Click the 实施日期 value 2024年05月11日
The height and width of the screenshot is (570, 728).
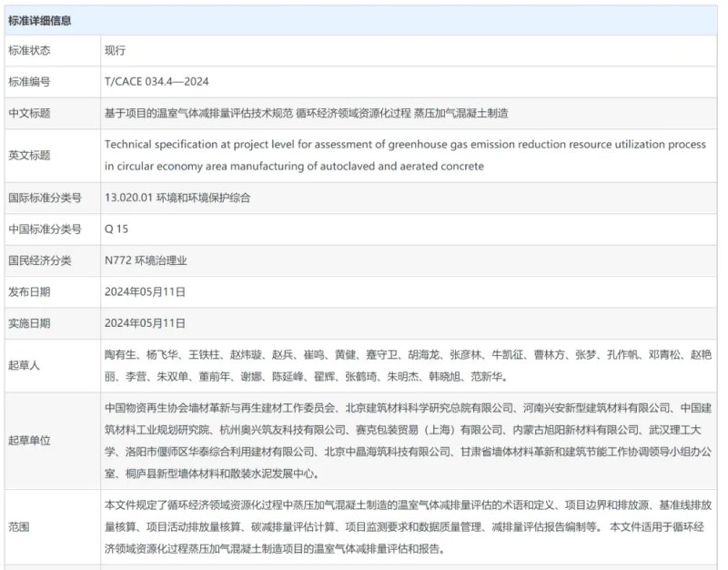(x=145, y=323)
